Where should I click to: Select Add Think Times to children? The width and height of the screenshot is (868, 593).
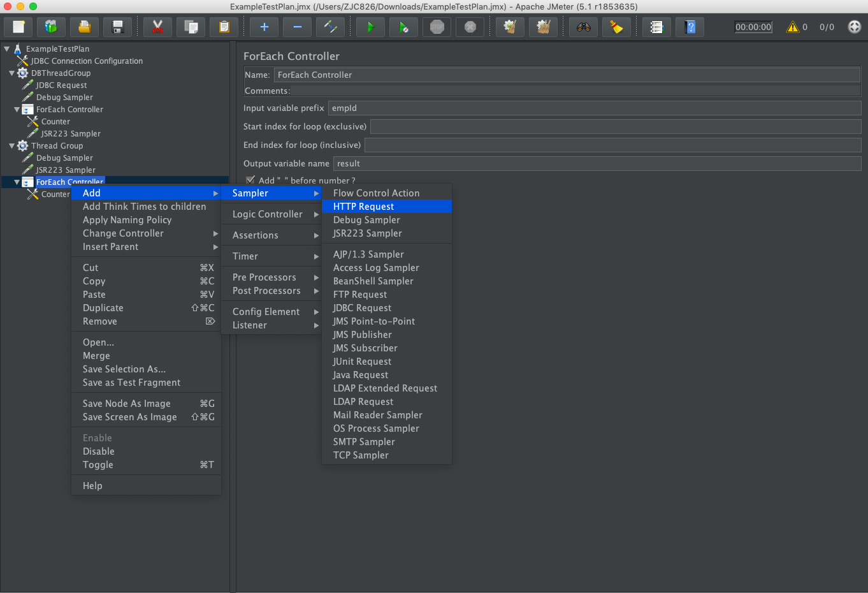(146, 207)
